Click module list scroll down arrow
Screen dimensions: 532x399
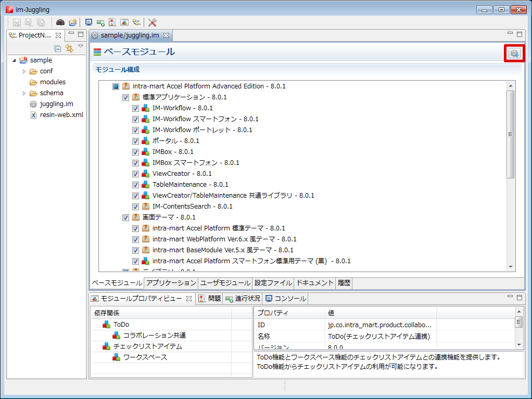tap(511, 267)
